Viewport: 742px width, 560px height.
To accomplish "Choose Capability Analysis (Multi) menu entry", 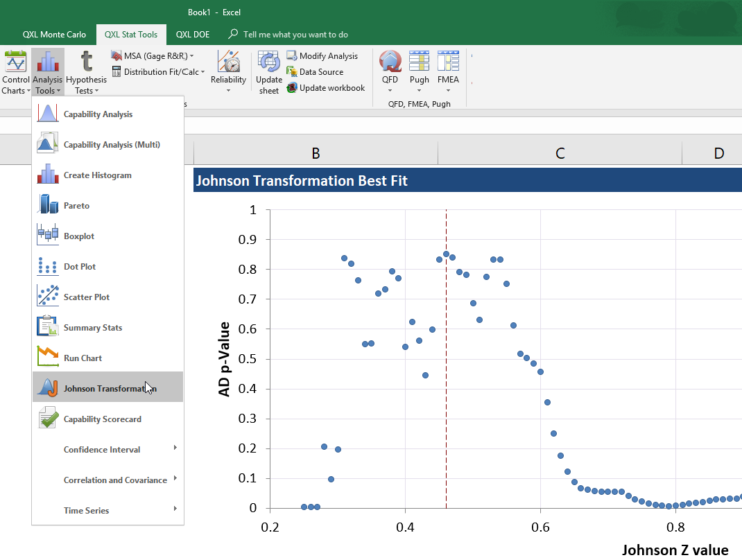I will (x=108, y=145).
